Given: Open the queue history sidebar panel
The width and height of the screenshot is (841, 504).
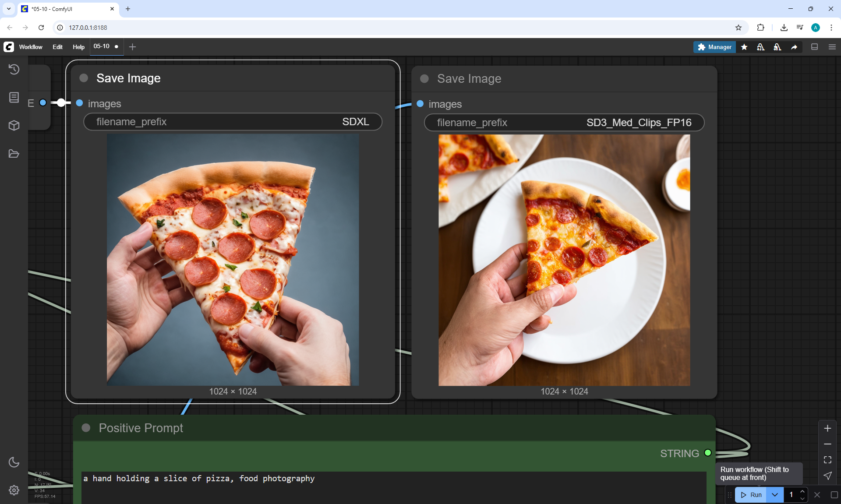Looking at the screenshot, I should pyautogui.click(x=14, y=69).
